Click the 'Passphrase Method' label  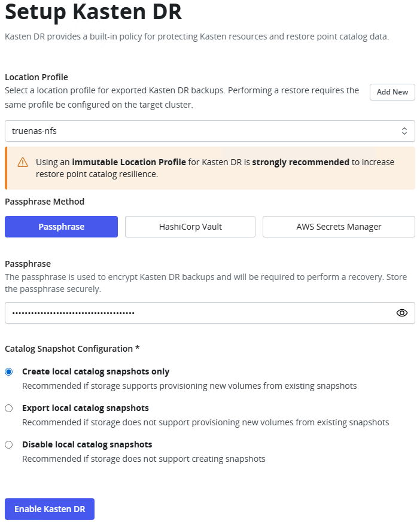[44, 202]
